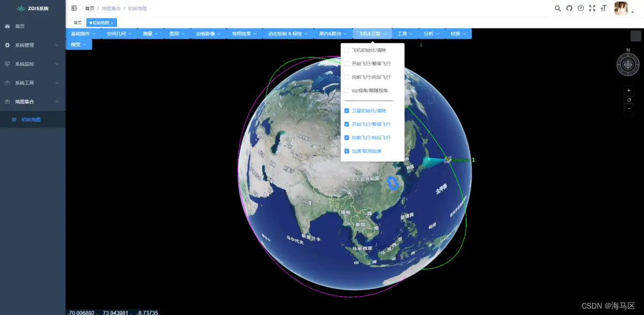This screenshot has width=644, height=315.
Task: Click the satellite model on the globe
Action: pos(448,159)
